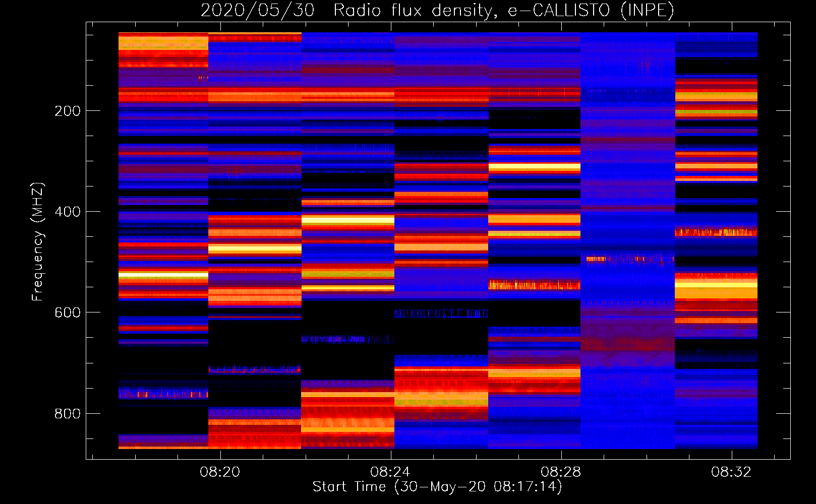The image size is (816, 504).
Task: Click the 800 frequency tick label
Action: pyautogui.click(x=68, y=413)
